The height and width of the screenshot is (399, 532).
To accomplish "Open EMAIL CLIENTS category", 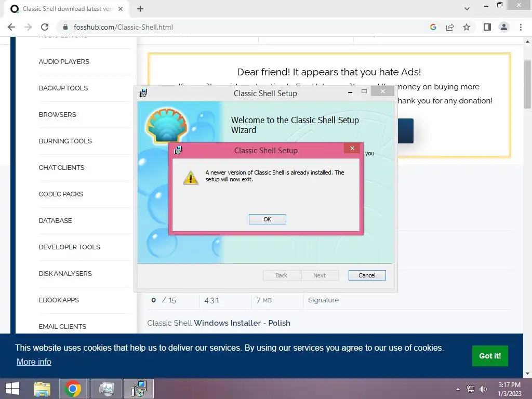I will tap(62, 326).
